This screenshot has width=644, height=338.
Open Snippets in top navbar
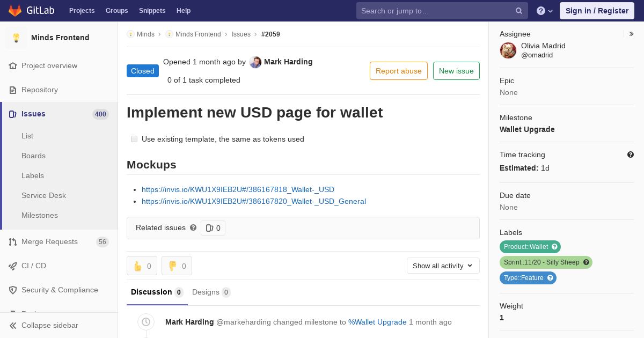[152, 11]
